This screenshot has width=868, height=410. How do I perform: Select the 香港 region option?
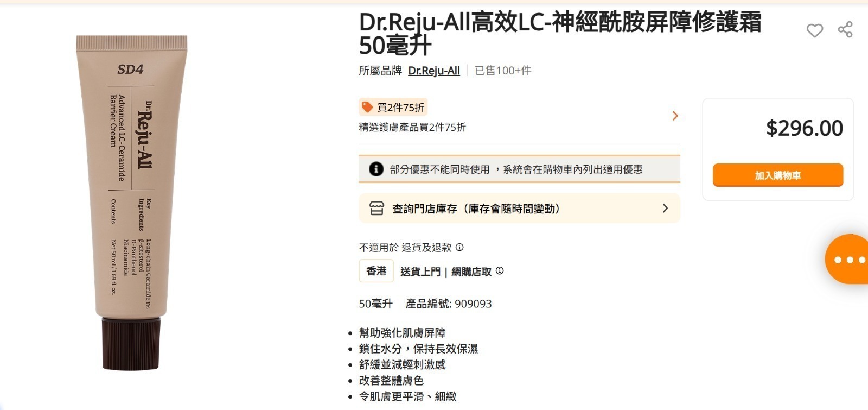tap(376, 271)
